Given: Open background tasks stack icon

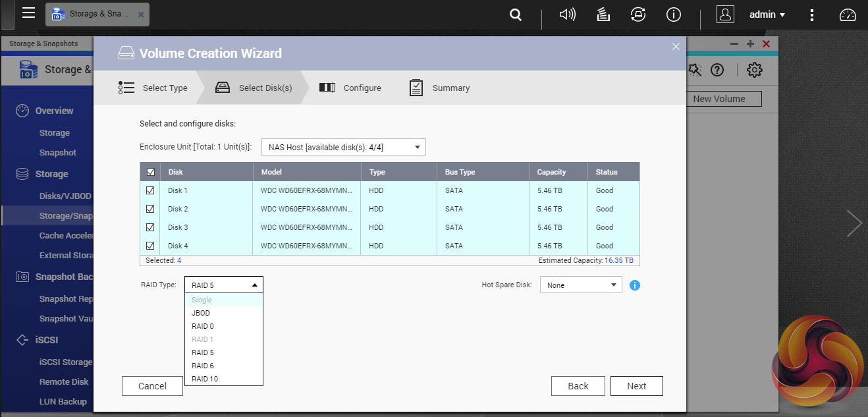Looking at the screenshot, I should [603, 14].
